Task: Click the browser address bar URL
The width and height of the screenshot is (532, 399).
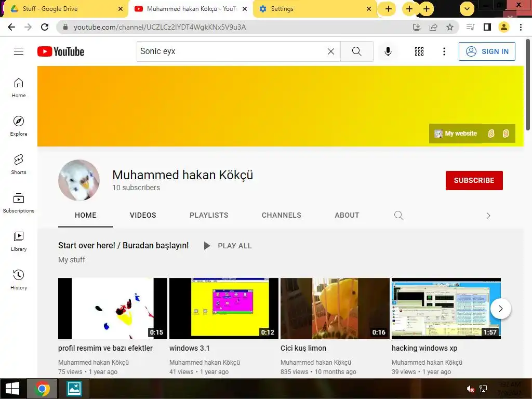Action: tap(159, 27)
